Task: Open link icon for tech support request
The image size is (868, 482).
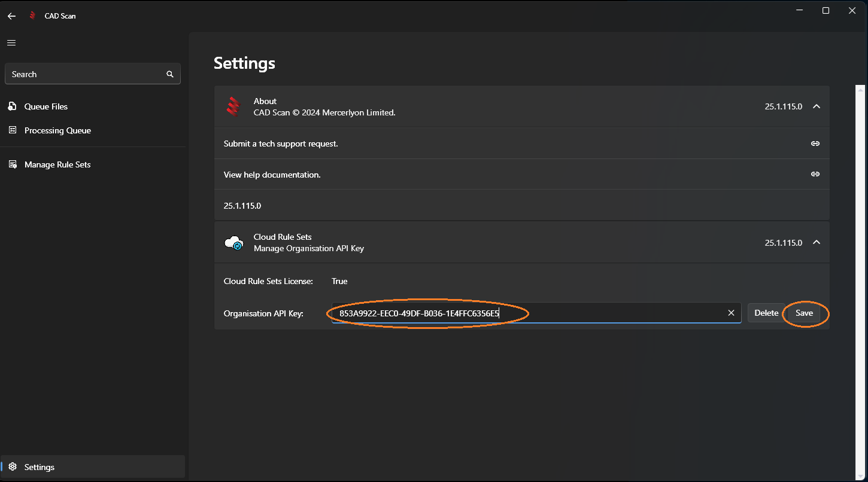Action: click(x=815, y=144)
